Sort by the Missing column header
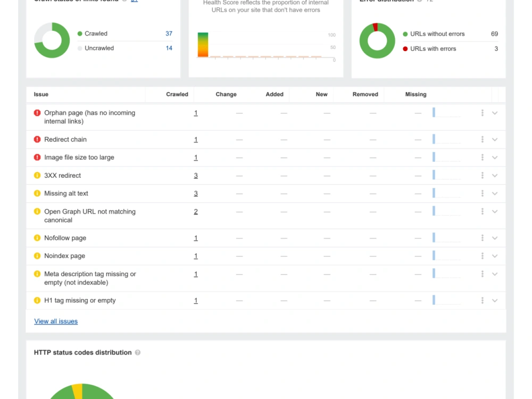Screen dimensions: 532x399 (x=415, y=94)
